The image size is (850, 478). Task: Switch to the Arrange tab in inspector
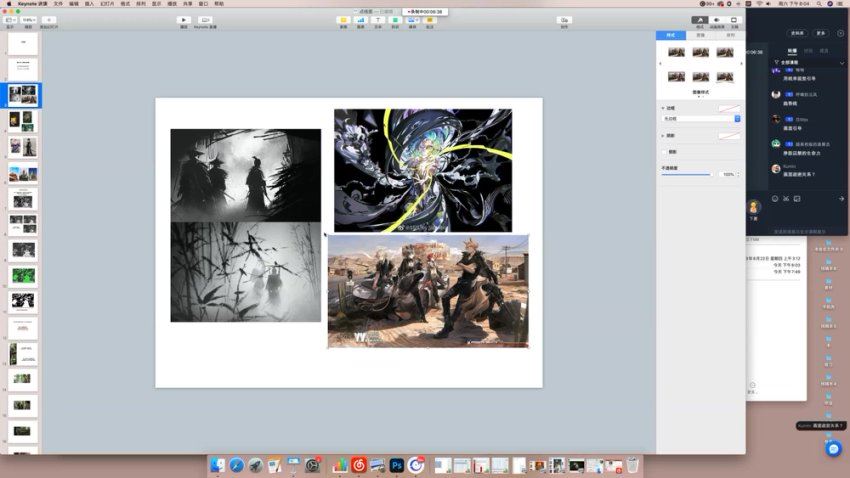click(x=730, y=35)
